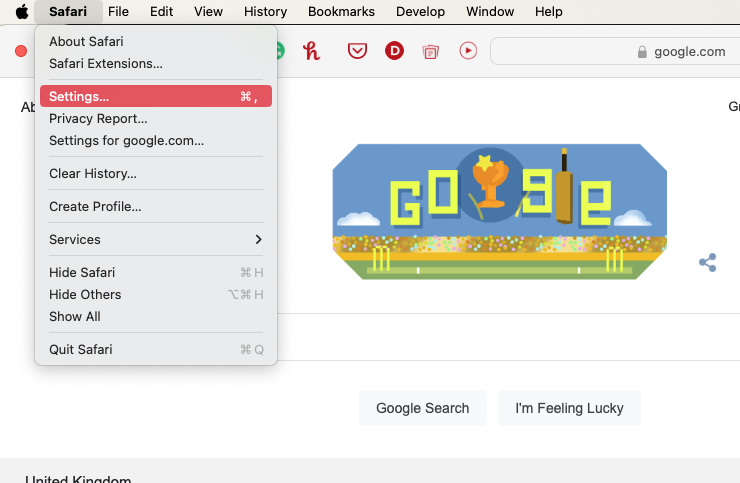Click the Google Search button
The image size is (740, 483).
click(422, 408)
